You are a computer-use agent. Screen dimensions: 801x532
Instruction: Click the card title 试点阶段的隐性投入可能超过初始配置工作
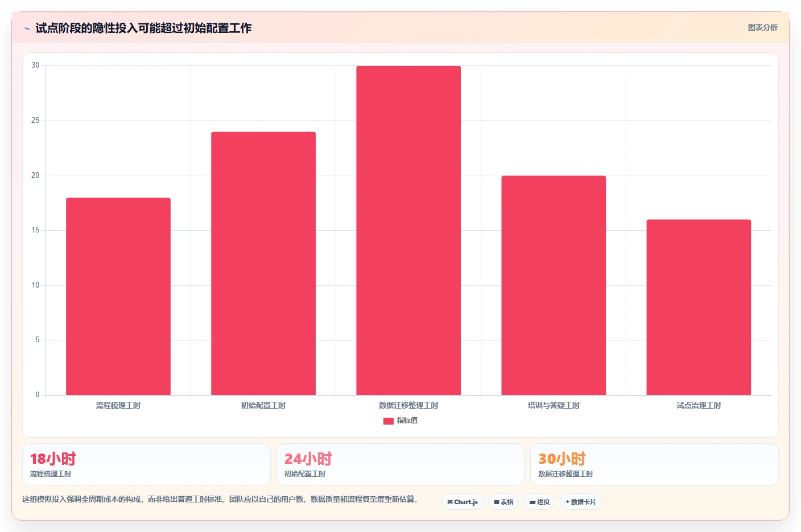point(143,28)
